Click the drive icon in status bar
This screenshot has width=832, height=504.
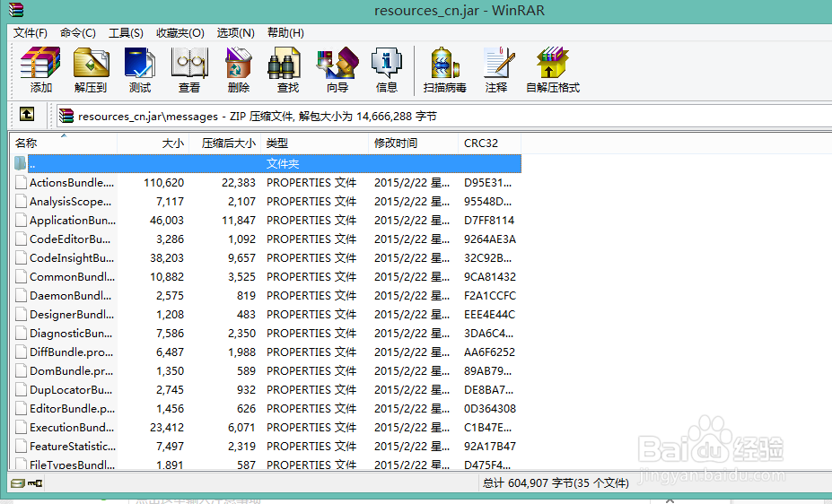tap(18, 482)
